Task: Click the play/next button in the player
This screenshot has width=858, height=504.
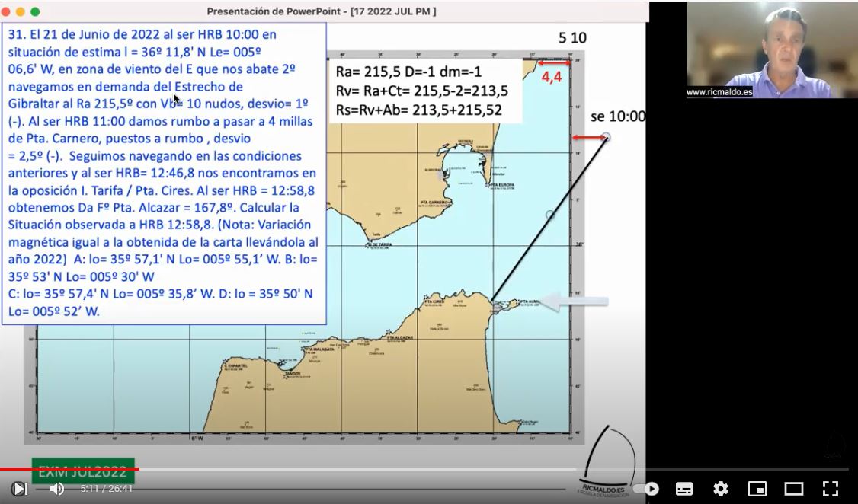Action: click(x=20, y=489)
